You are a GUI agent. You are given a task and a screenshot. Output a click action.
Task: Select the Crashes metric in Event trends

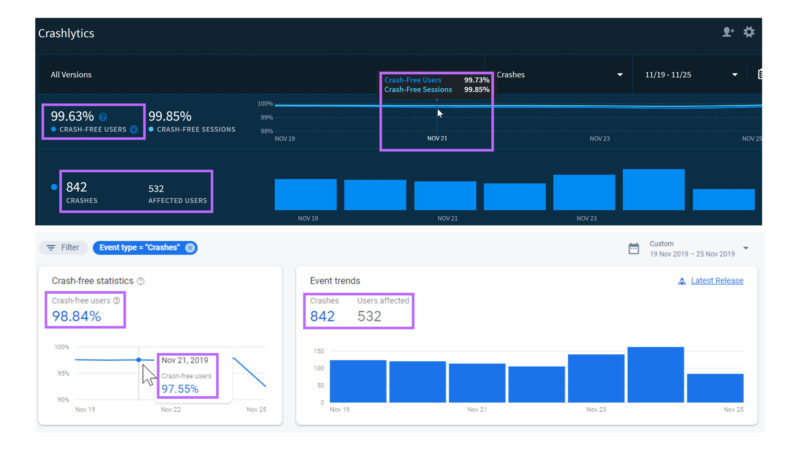323,310
